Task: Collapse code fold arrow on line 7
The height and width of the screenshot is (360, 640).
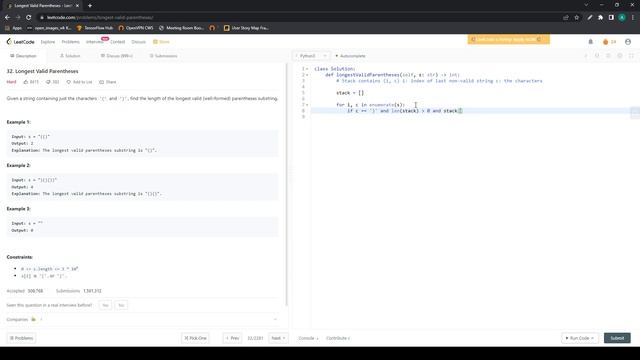Action: click(307, 105)
